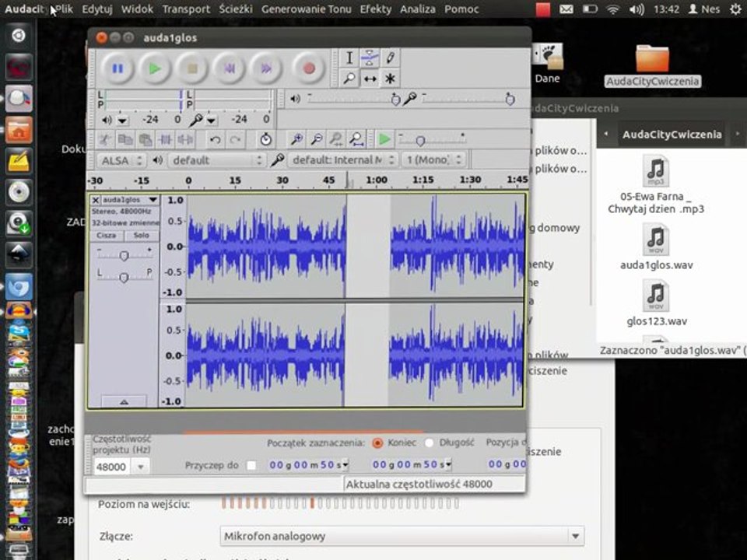Click the Pause transport button

(x=117, y=68)
